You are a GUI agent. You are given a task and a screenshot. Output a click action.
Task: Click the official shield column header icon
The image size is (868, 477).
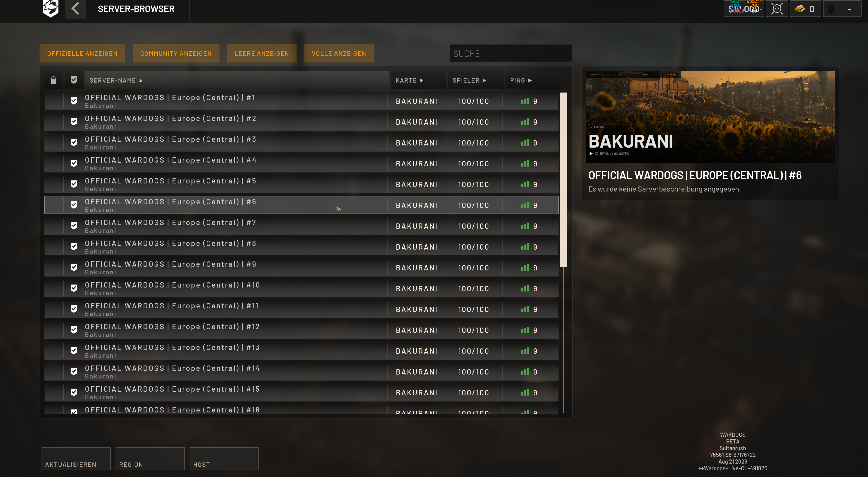(74, 80)
